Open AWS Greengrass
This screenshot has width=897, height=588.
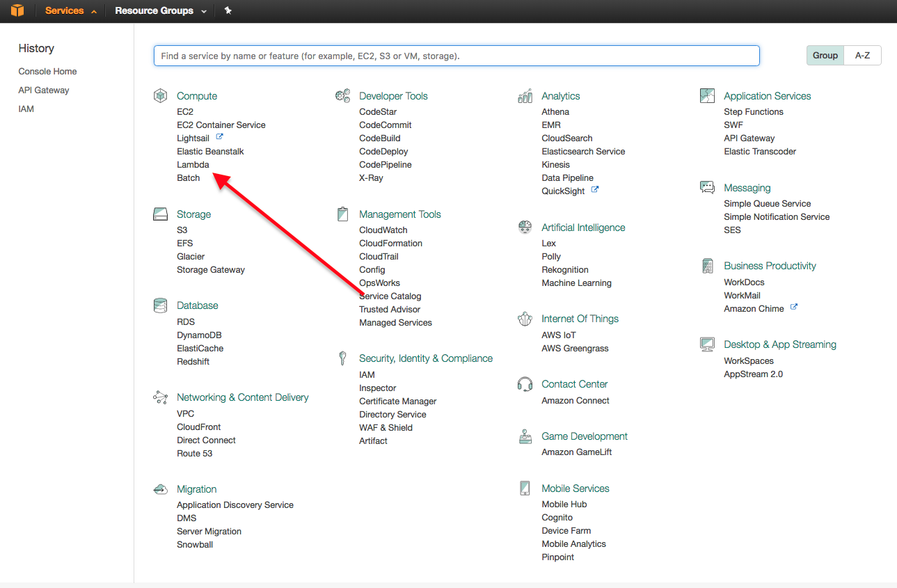coord(575,349)
